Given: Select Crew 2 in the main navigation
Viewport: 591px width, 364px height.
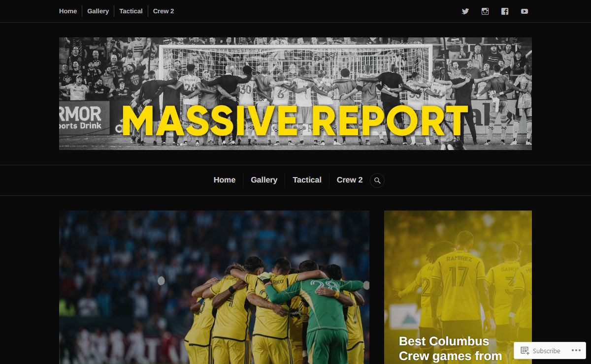Looking at the screenshot, I should (x=350, y=180).
